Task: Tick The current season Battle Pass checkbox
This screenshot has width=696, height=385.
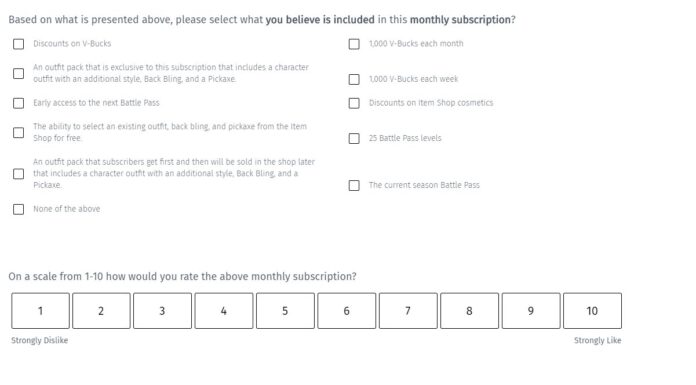Action: point(354,185)
